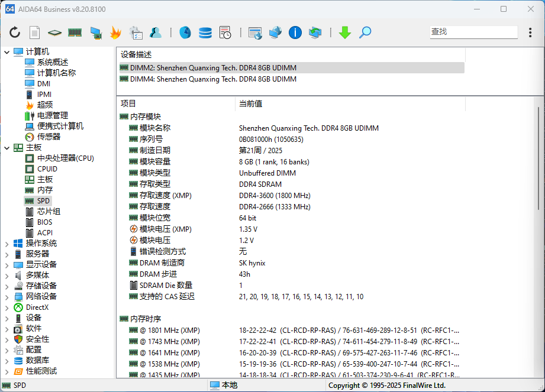Select the 支持的 CAS 延迟 row

[x=292, y=297]
